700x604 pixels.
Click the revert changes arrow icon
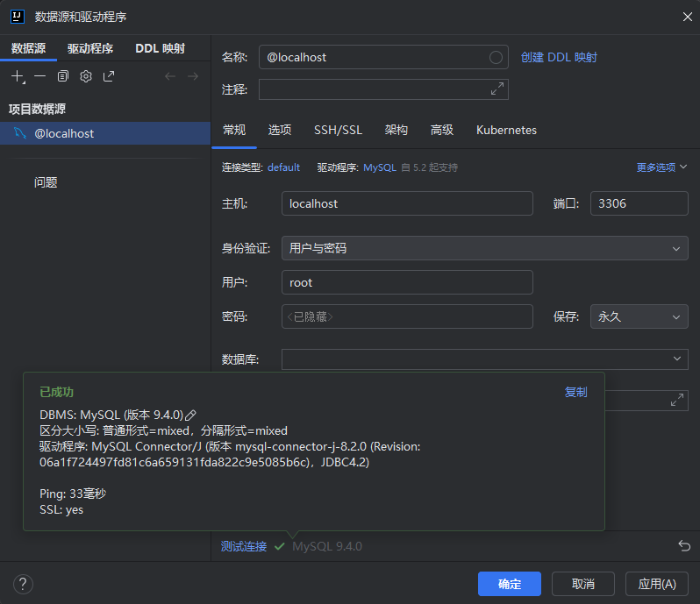pyautogui.click(x=684, y=546)
